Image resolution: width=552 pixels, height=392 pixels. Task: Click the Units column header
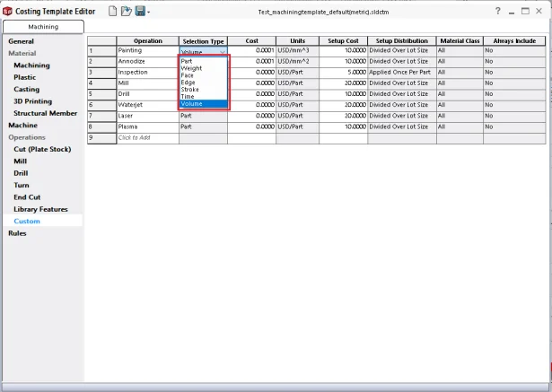297,41
